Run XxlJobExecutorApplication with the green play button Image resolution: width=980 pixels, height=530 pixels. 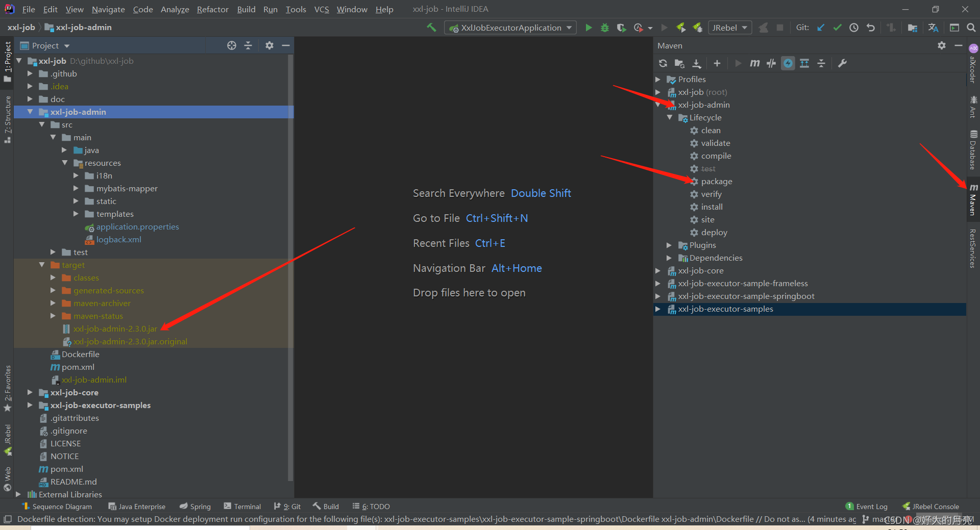(589, 28)
